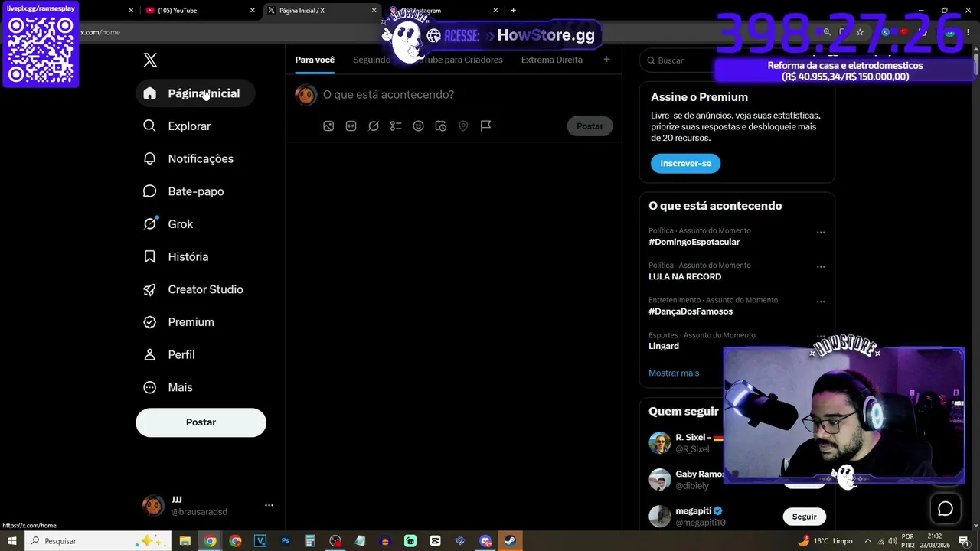The height and width of the screenshot is (551, 980).
Task: Open emoji picker in composer
Action: coord(418,126)
